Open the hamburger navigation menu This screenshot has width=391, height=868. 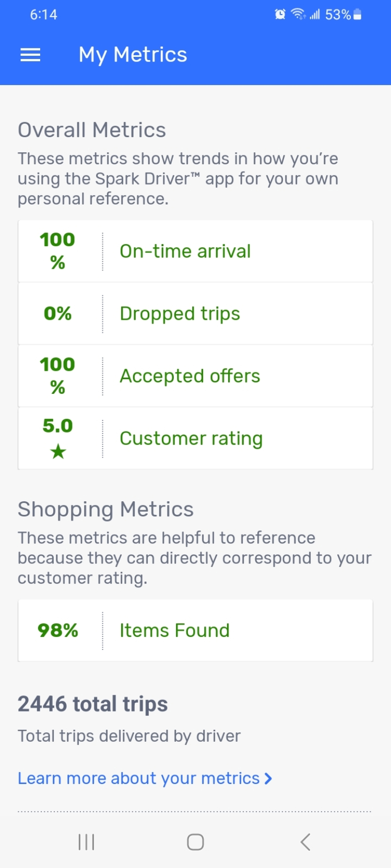[x=30, y=55]
